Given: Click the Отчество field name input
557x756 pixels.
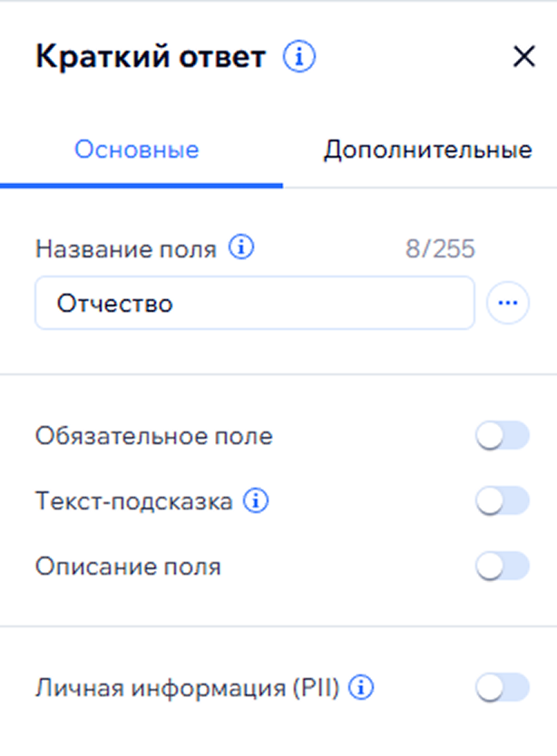Looking at the screenshot, I should click(254, 304).
